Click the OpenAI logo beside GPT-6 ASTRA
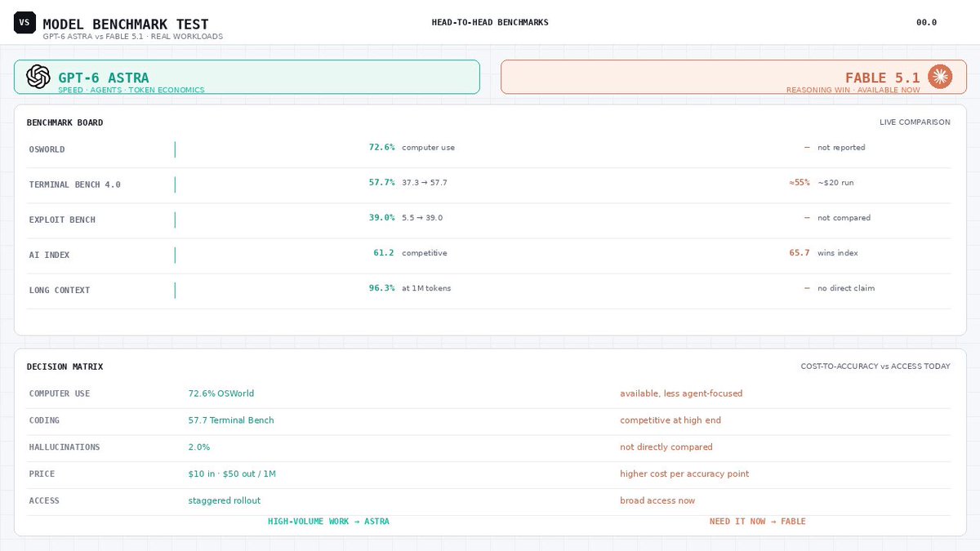 pos(38,77)
